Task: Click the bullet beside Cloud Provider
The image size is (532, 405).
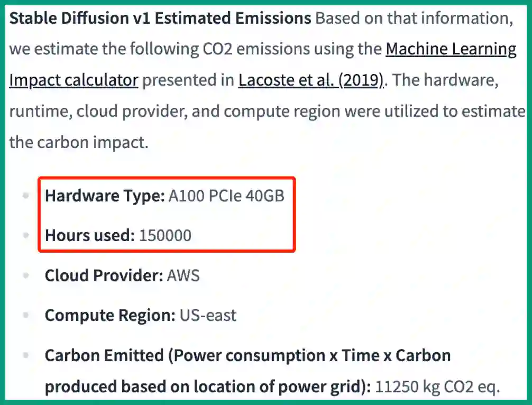Action: tap(25, 275)
